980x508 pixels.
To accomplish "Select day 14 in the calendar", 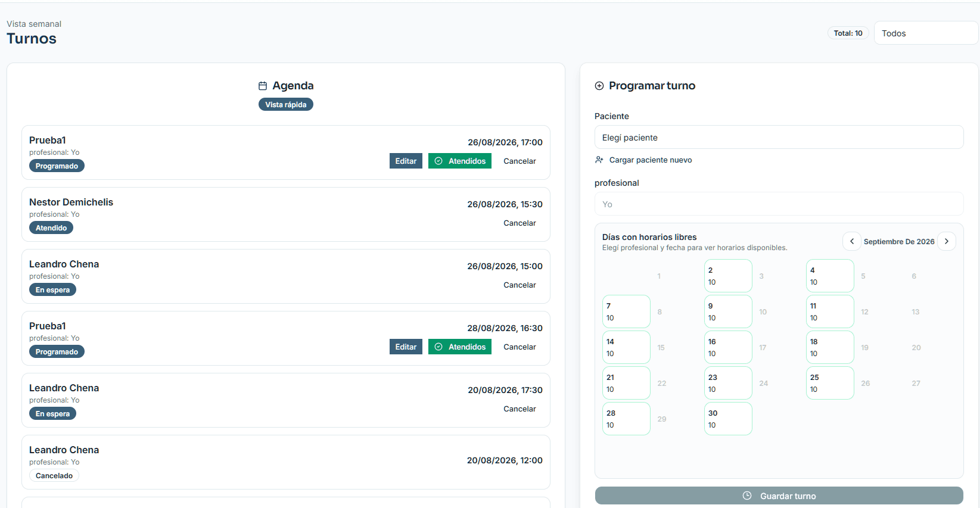I will pyautogui.click(x=626, y=347).
